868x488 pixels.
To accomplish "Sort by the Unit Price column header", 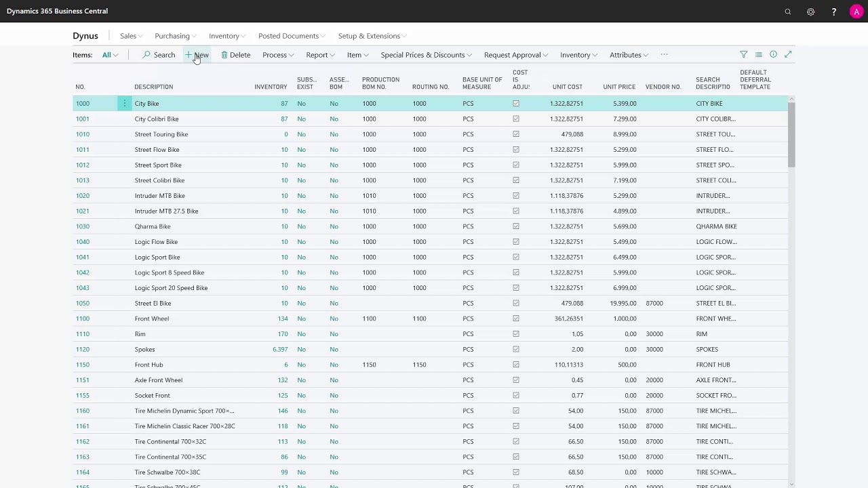I will (619, 87).
